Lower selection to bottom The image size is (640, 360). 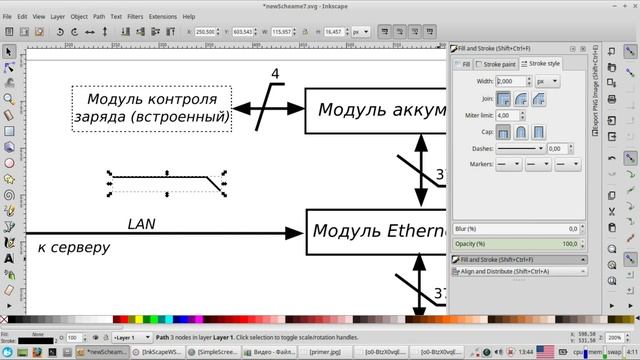point(125,32)
